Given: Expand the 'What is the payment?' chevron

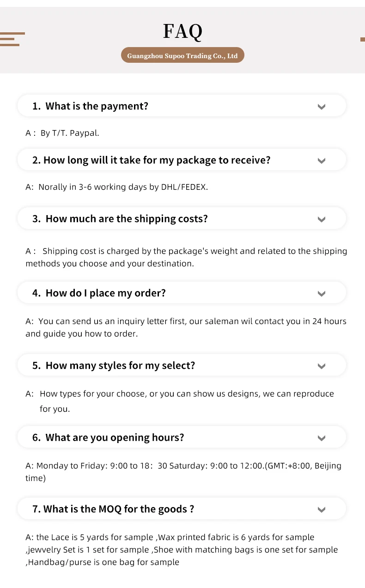Looking at the screenshot, I should (322, 107).
